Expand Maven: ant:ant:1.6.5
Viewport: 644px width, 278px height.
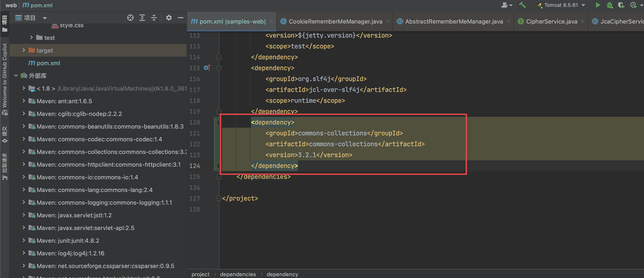pos(24,101)
